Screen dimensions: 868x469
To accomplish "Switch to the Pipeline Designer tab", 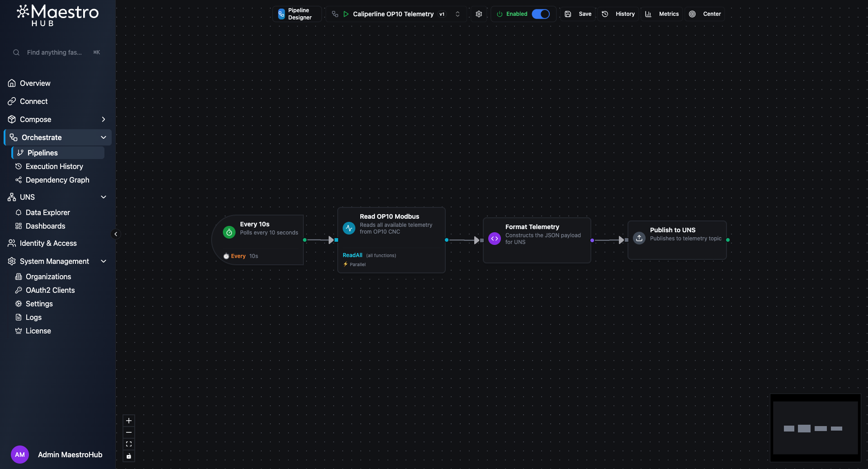I will click(x=297, y=14).
